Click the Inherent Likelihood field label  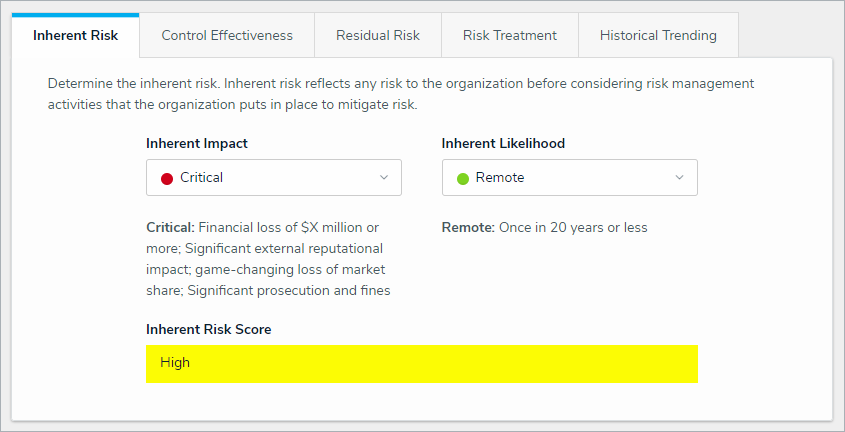[x=503, y=143]
